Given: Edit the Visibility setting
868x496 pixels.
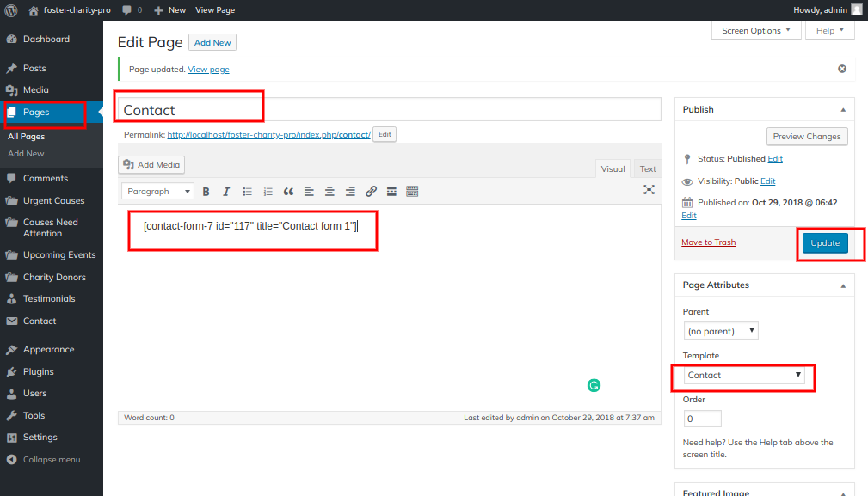Looking at the screenshot, I should tap(768, 181).
